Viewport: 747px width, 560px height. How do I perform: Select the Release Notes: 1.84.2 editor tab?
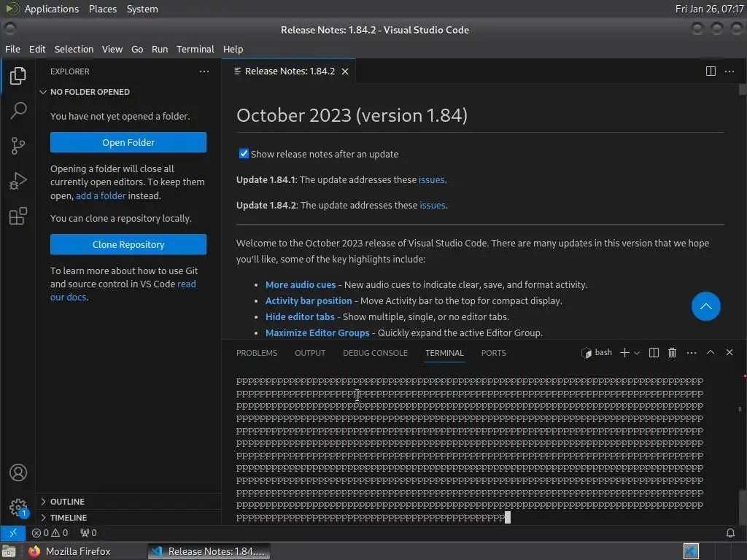[290, 71]
